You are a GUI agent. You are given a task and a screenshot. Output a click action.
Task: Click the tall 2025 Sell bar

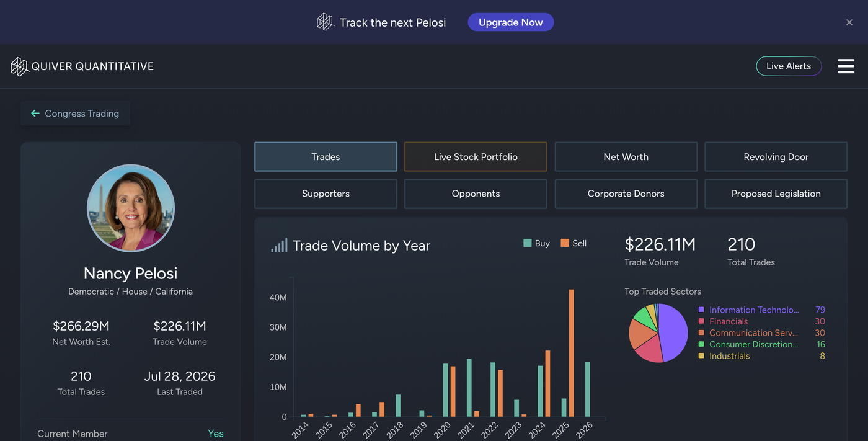(x=571, y=353)
